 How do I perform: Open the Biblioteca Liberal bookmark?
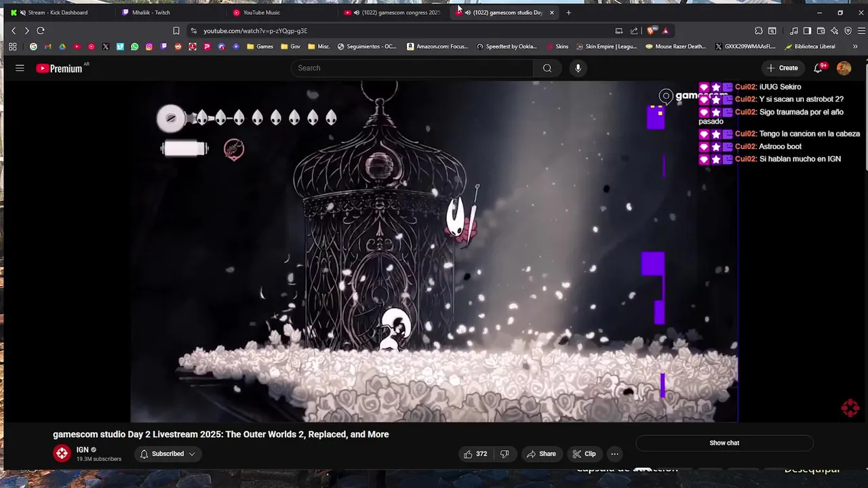tap(810, 47)
